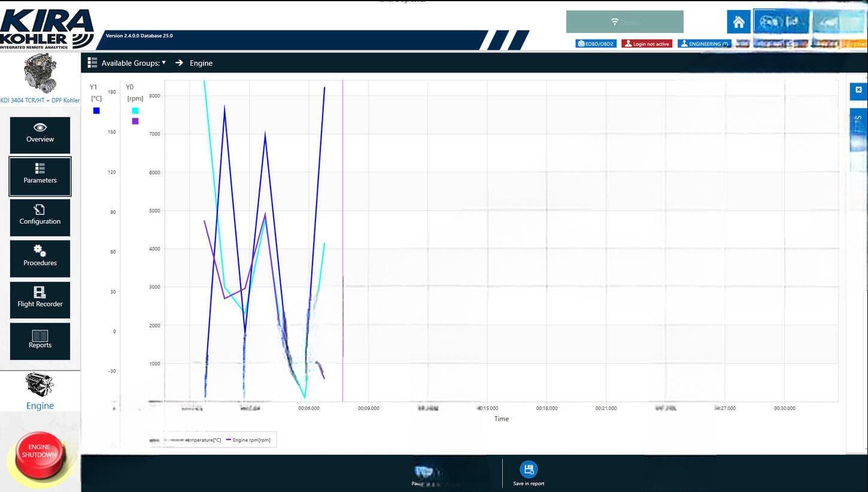Select the Parameters list icon button
868x492 pixels.
click(40, 176)
